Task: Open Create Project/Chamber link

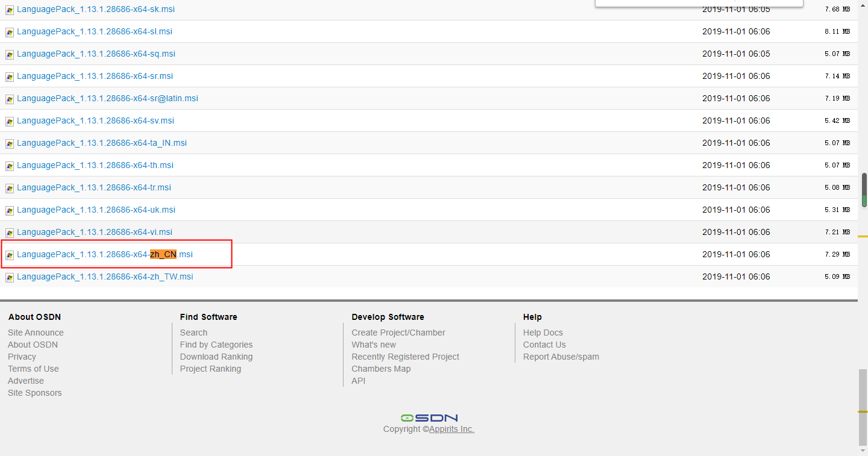Action: click(x=398, y=333)
